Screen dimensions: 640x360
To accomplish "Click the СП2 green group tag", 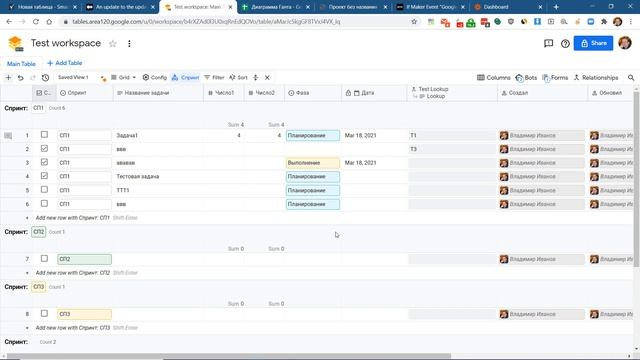I will (39, 232).
